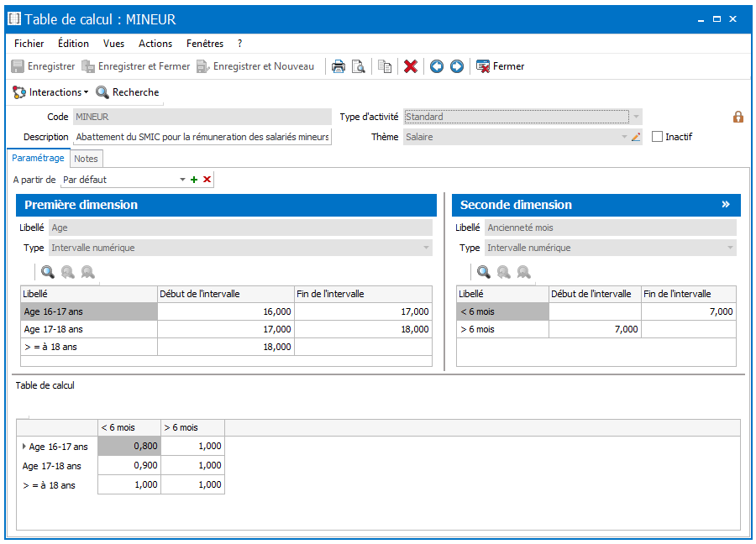Screen dimensions: 756x544
Task: Click Libellé field containing Ancienneté mois
Action: click(x=612, y=228)
